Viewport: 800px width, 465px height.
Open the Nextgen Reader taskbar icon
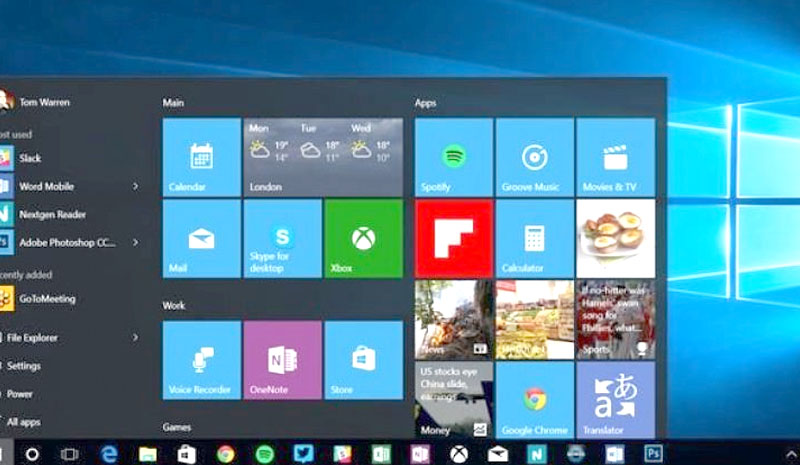click(x=536, y=454)
